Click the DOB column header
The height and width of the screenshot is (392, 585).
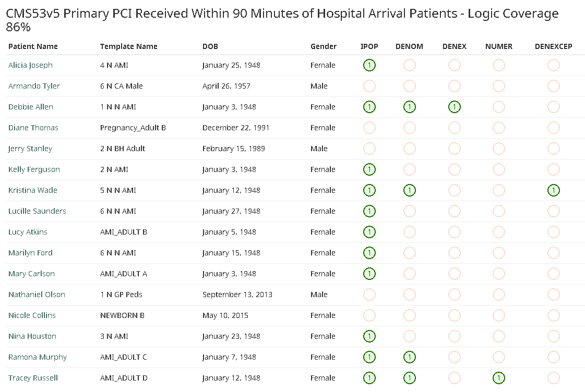tap(210, 46)
